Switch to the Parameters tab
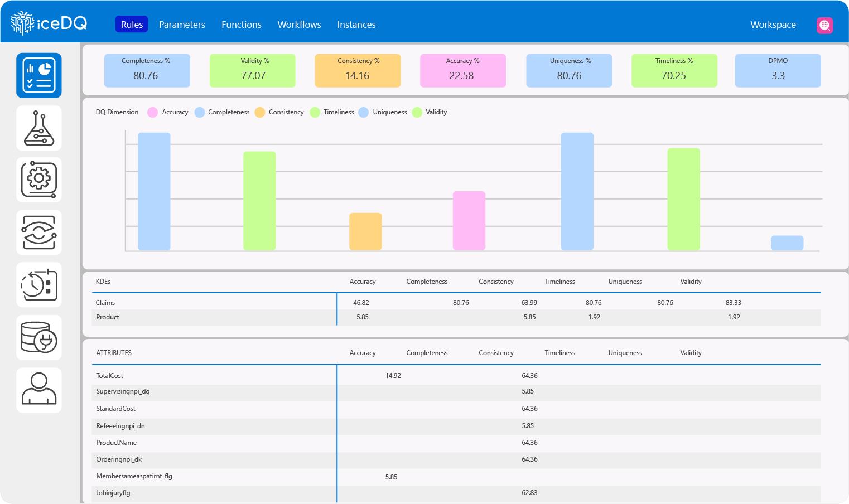Viewport: 849px width, 504px height. [x=182, y=25]
